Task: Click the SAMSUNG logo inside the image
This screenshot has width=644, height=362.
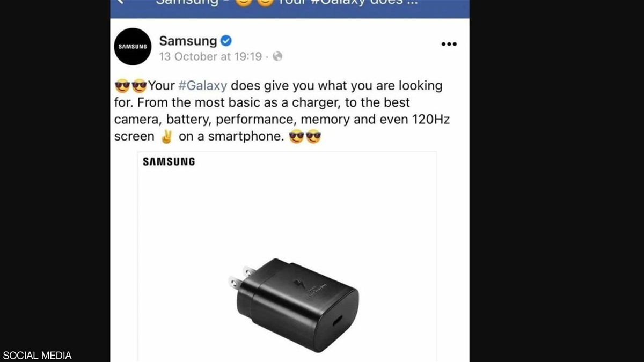Action: [169, 161]
